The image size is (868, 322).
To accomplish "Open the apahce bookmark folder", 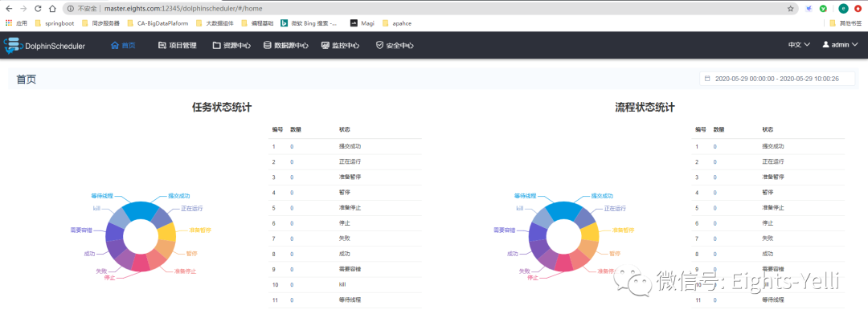I will 396,23.
